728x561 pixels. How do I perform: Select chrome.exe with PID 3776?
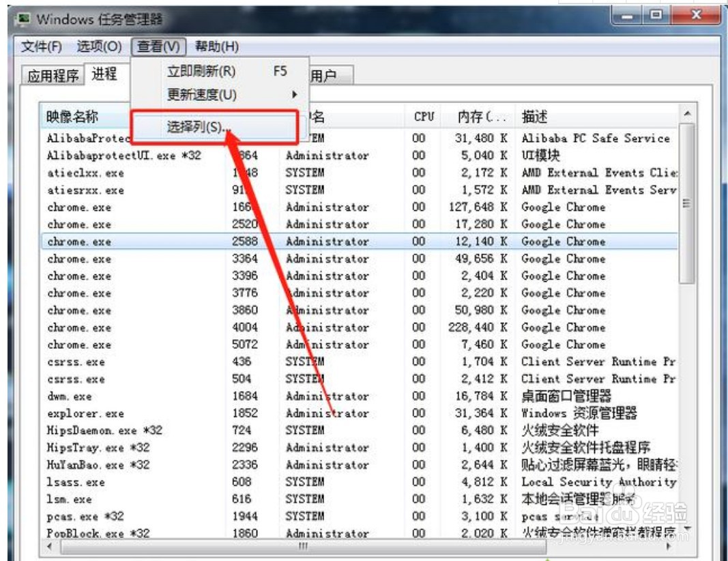360,293
